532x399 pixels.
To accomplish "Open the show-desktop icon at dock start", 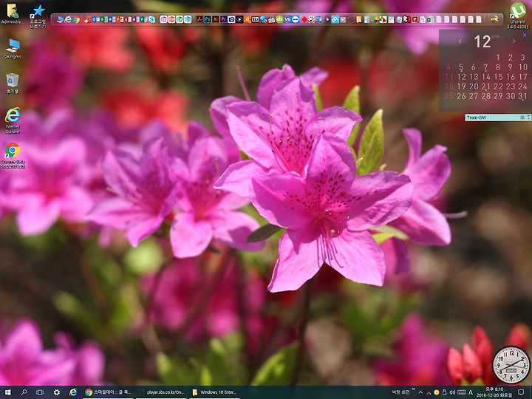I will click(59, 20).
